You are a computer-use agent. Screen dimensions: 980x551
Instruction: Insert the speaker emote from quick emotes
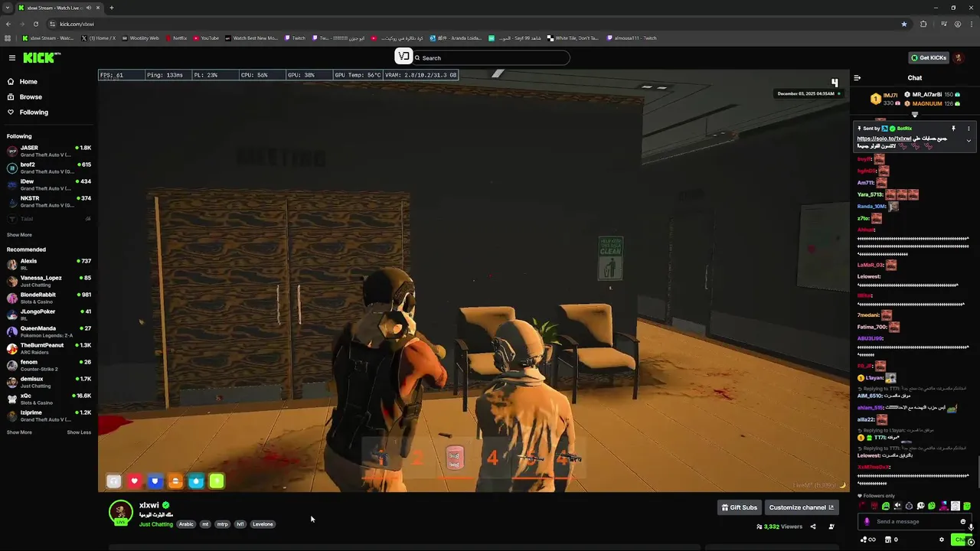(897, 506)
